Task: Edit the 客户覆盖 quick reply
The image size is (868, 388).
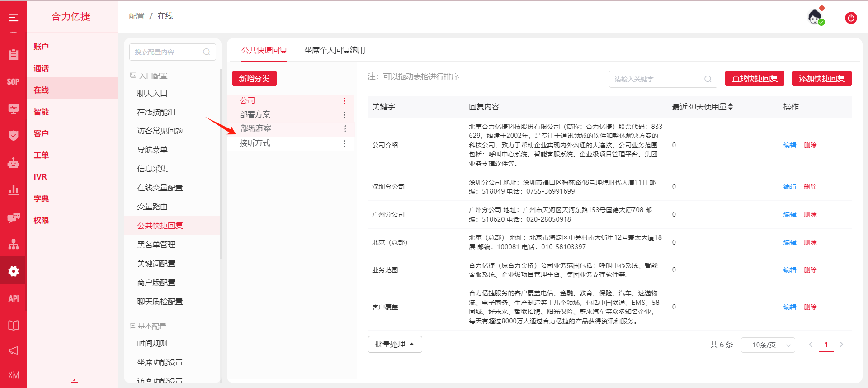Action: [x=790, y=307]
